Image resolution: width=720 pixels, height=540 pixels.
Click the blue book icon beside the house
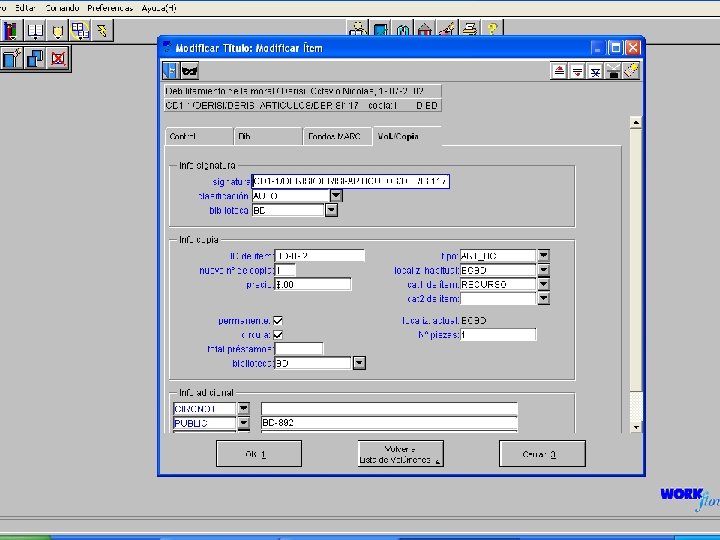point(403,29)
